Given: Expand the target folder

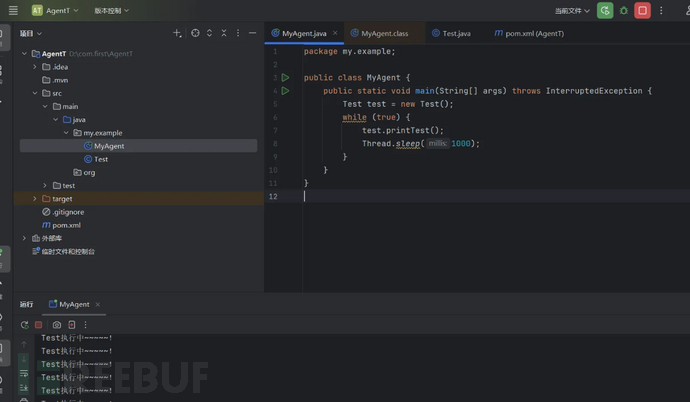Looking at the screenshot, I should [35, 199].
